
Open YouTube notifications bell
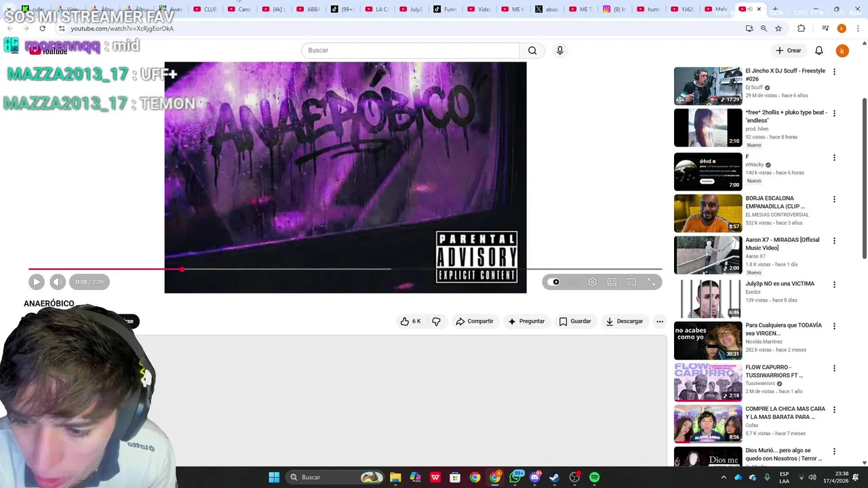tap(818, 50)
